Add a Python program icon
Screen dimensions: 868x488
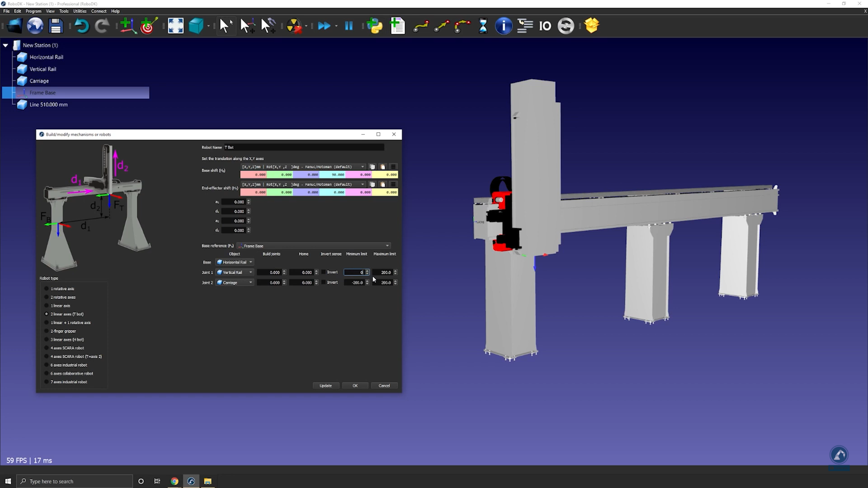(x=374, y=26)
